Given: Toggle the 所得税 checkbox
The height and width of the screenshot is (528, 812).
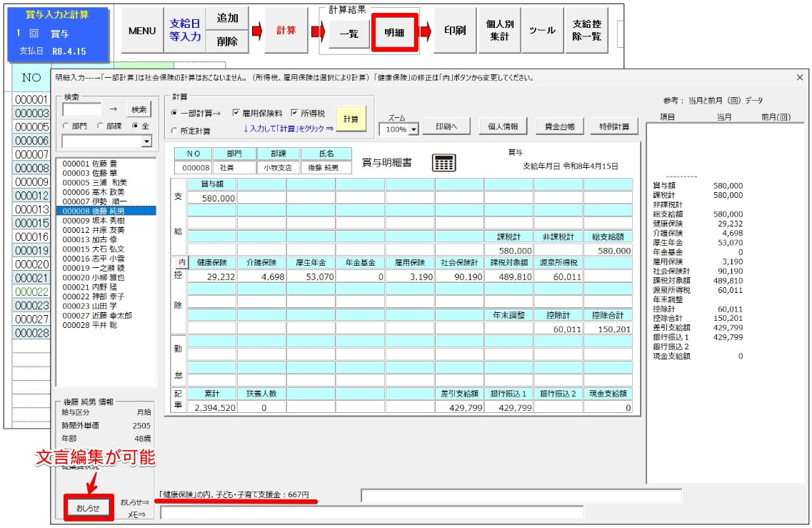Looking at the screenshot, I should click(x=295, y=113).
